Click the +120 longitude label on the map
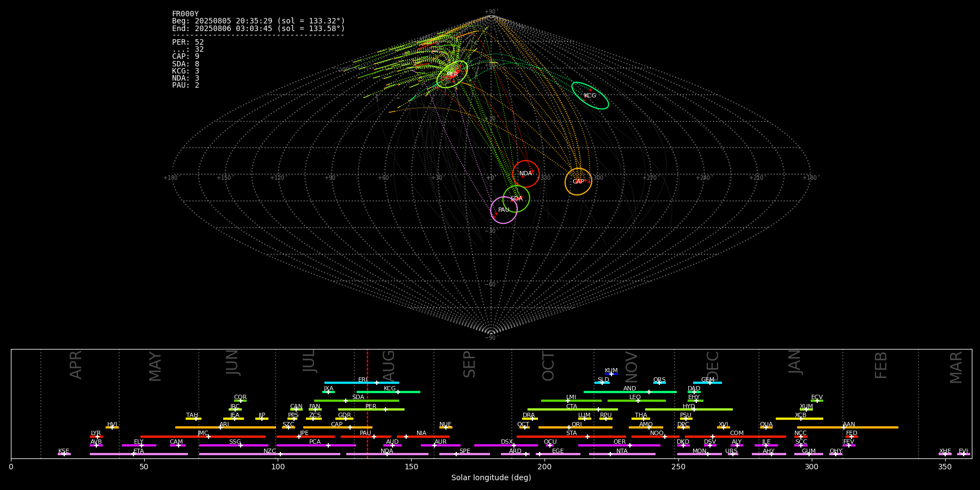The width and height of the screenshot is (980, 490). (x=277, y=177)
